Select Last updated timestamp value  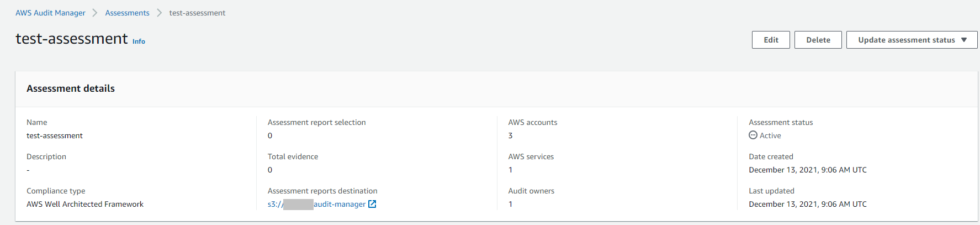[808, 204]
